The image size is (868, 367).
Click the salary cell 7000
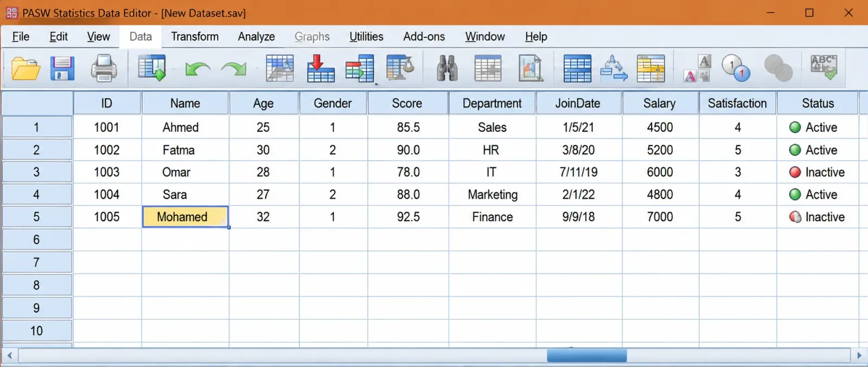[x=660, y=217]
